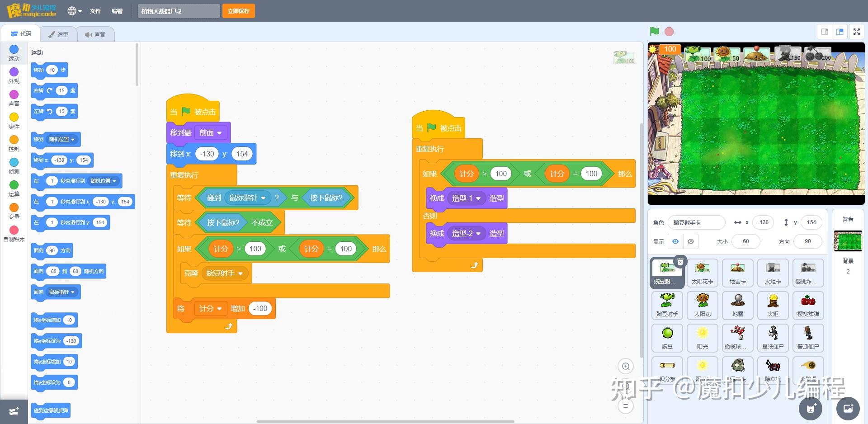Select the 火炬卡 sprite
868x424 pixels.
(x=773, y=273)
